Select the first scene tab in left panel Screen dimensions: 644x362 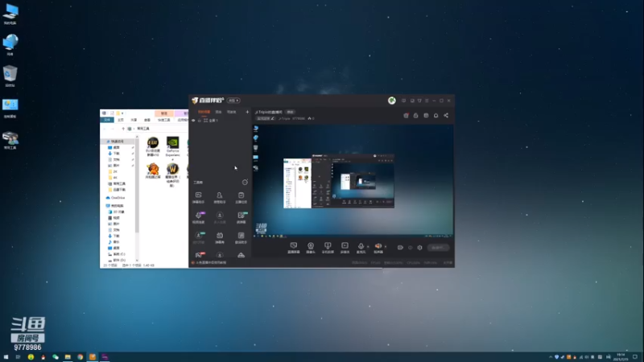pyautogui.click(x=204, y=112)
